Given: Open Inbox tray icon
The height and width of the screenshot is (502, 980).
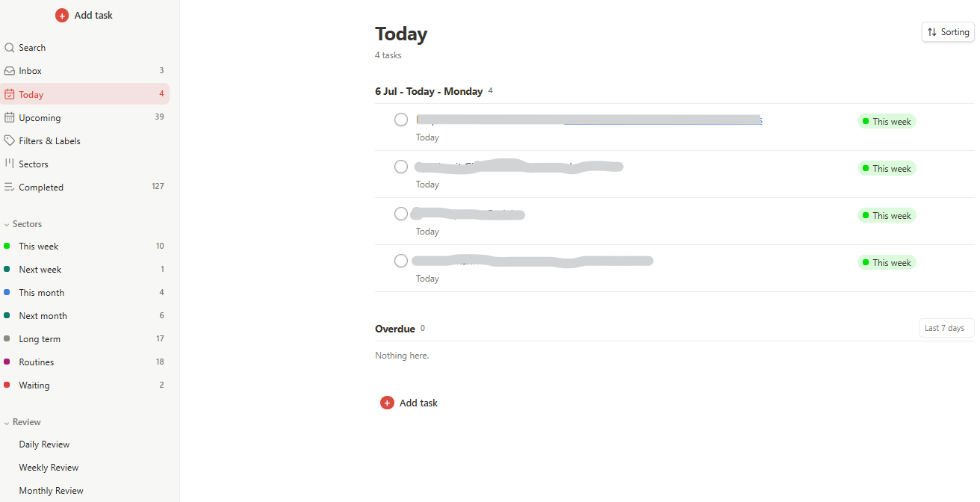Looking at the screenshot, I should pos(10,71).
